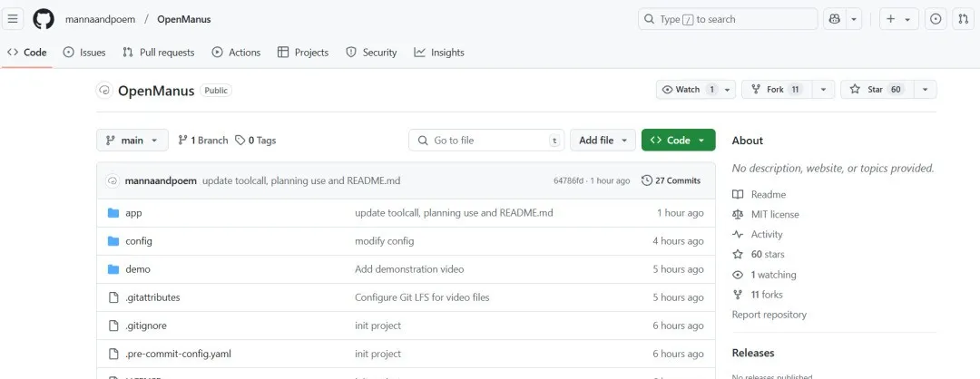
Task: Open the hamburger navigation menu
Action: point(13,19)
